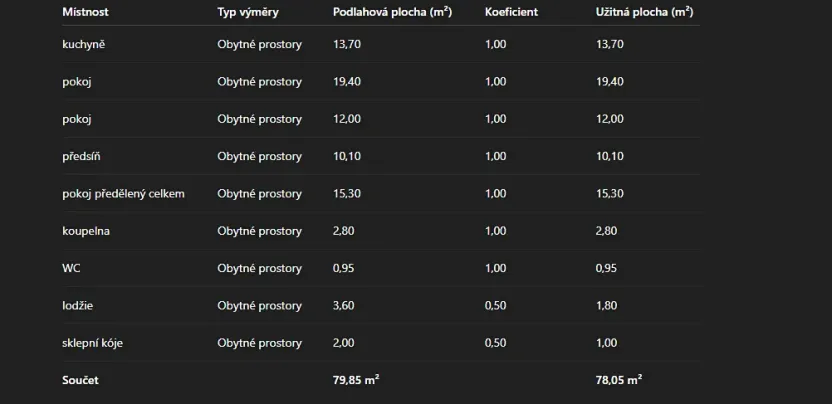The image size is (832, 404).
Task: Click the "předsíň" room name
Action: pyautogui.click(x=82, y=156)
